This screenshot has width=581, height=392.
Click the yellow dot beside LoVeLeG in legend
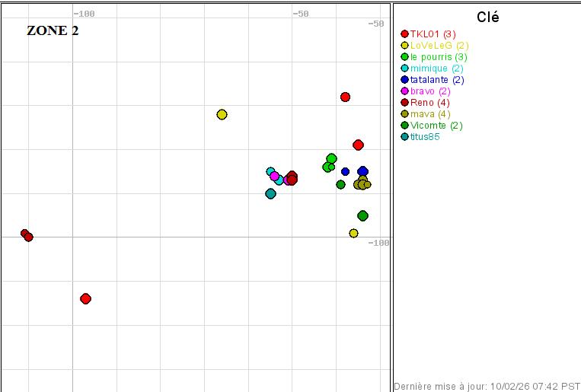[x=404, y=46]
